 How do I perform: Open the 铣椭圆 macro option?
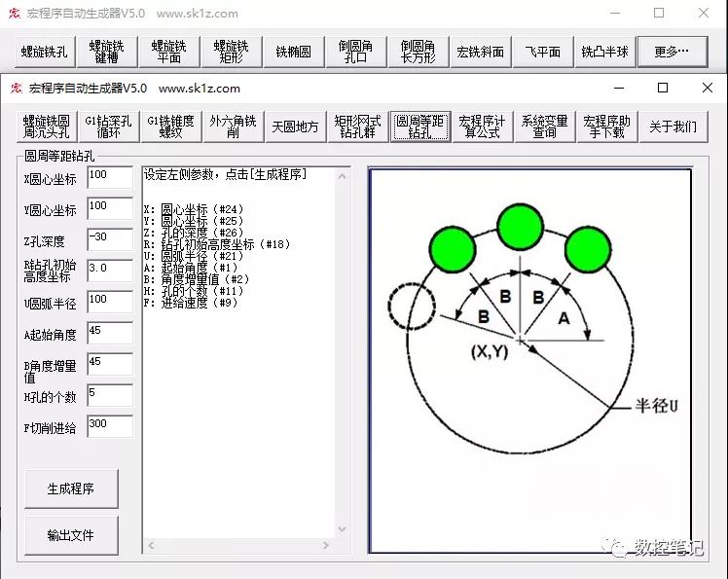pos(293,52)
